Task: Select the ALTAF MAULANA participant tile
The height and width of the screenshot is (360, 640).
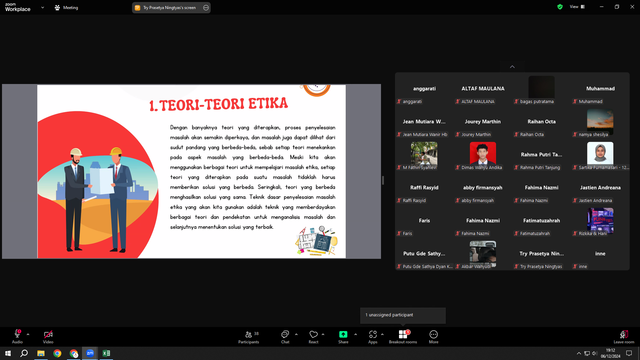Action: coord(483,89)
